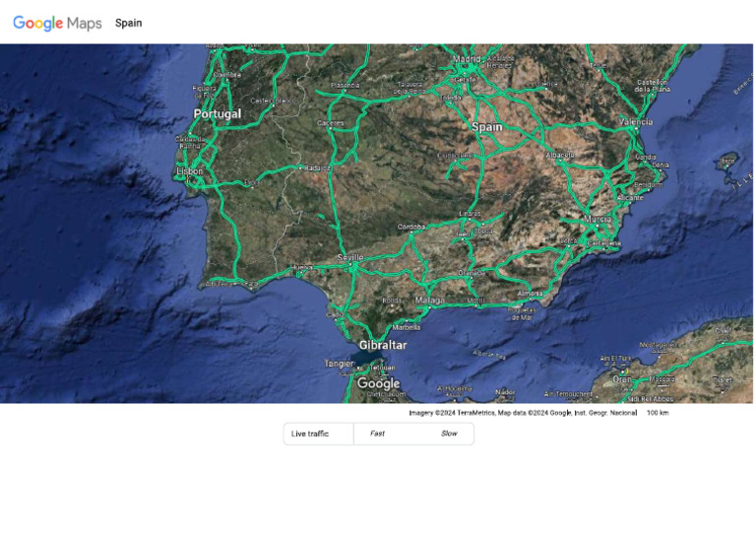Click the Toledo city label
Screen dimensions: 756x535
point(452,98)
